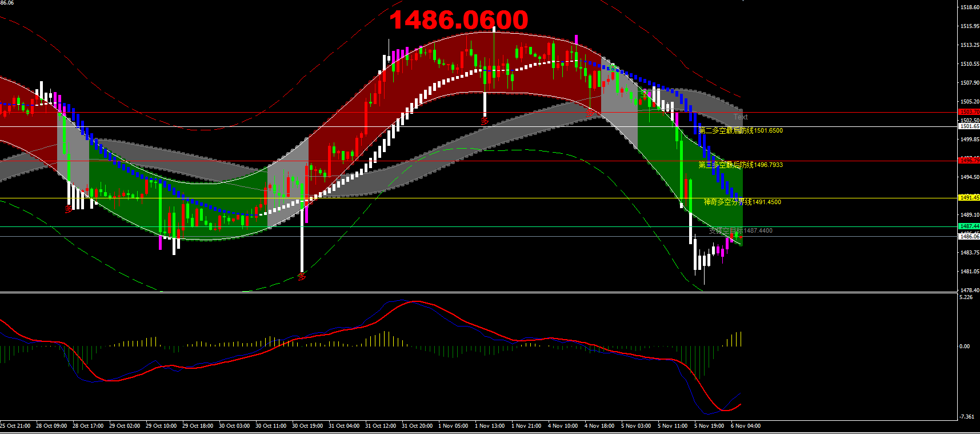This screenshot has width=980, height=434.
Task: Click the 30 Oct 03:00 time label
Action: coord(234,426)
